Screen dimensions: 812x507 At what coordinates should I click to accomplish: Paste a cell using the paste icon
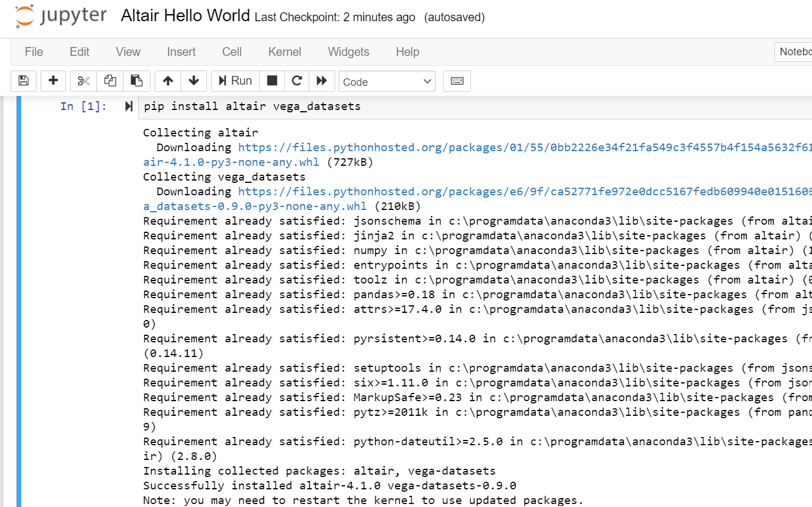click(x=138, y=81)
